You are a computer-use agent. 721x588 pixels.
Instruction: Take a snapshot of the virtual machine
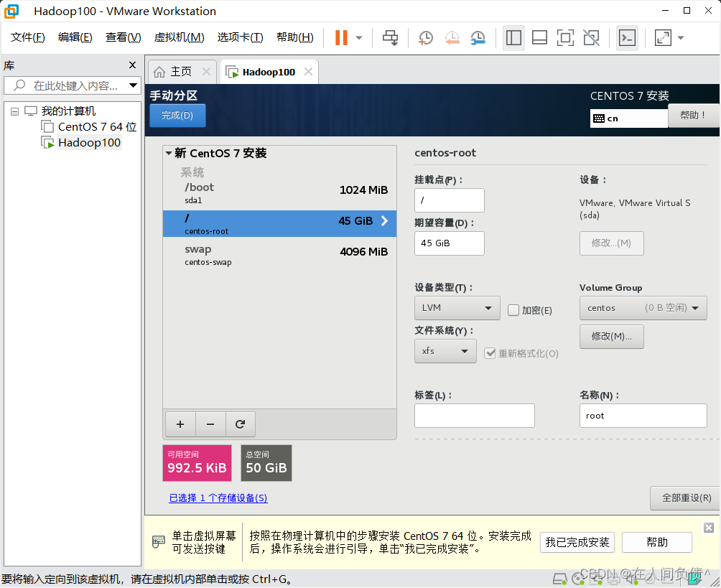point(425,37)
